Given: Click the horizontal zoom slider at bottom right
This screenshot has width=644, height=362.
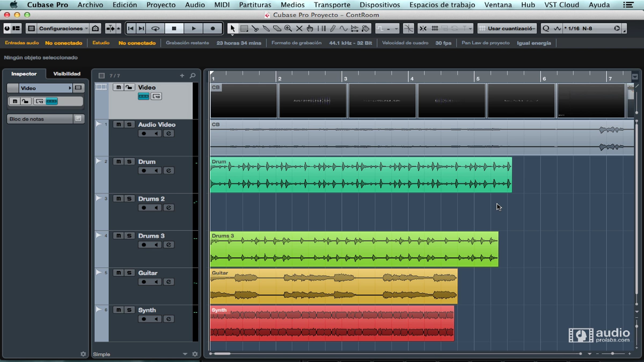Looking at the screenshot, I should click(612, 354).
